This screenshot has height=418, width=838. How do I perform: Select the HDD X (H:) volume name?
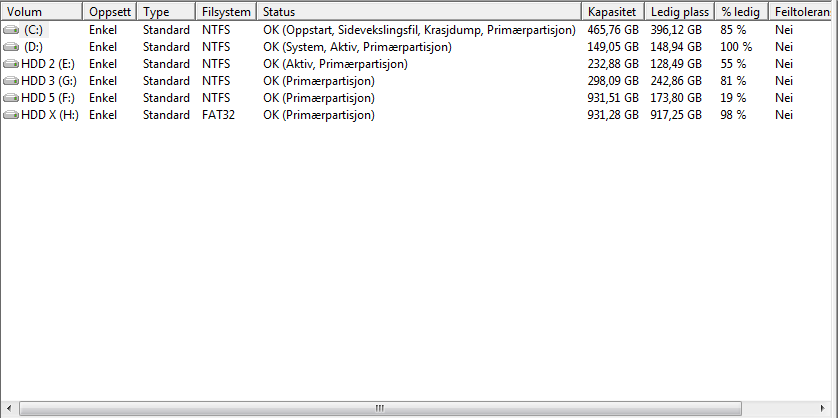click(x=50, y=115)
